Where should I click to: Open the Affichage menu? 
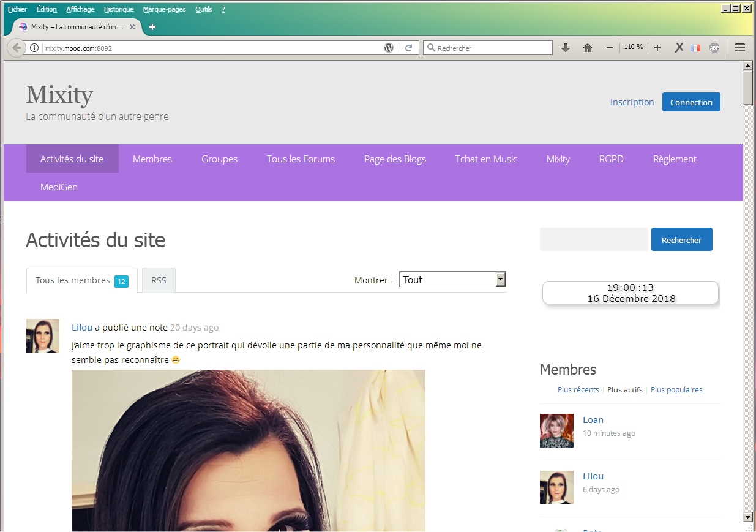point(80,9)
